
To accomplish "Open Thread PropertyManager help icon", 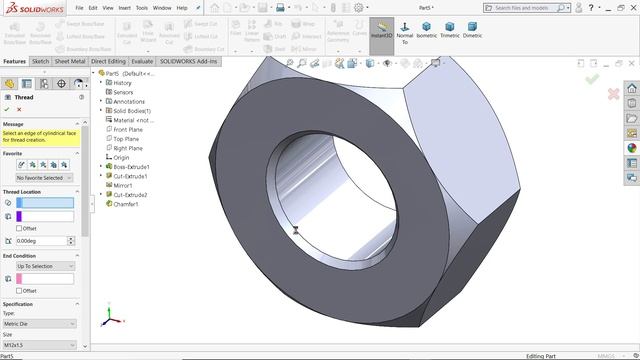I will (x=82, y=97).
